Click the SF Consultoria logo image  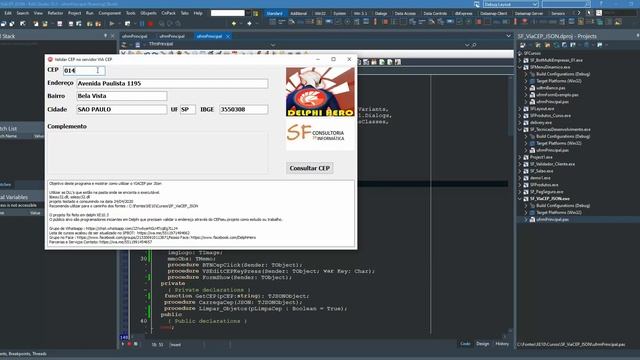pyautogui.click(x=320, y=134)
